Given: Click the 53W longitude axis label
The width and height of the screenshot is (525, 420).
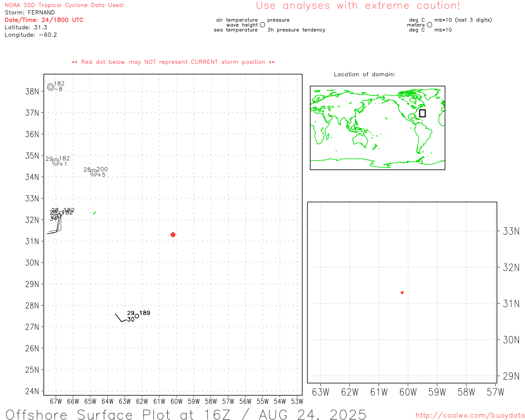Looking at the screenshot, I should 297,402.
